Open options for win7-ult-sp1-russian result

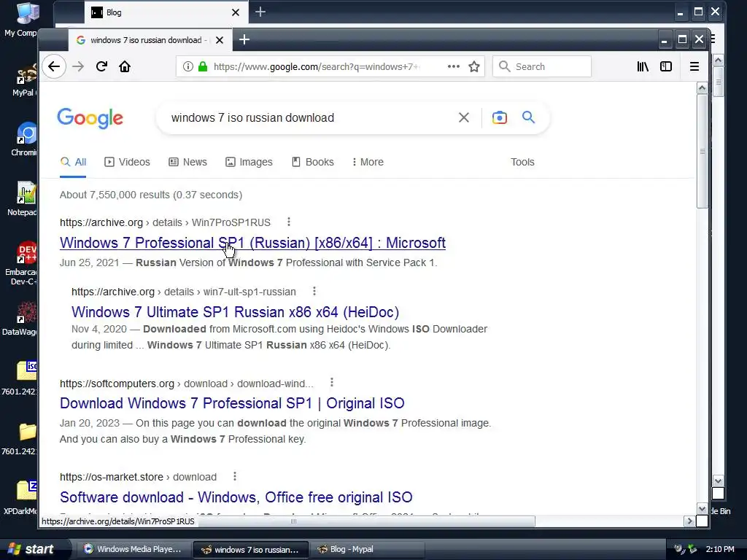[314, 291]
